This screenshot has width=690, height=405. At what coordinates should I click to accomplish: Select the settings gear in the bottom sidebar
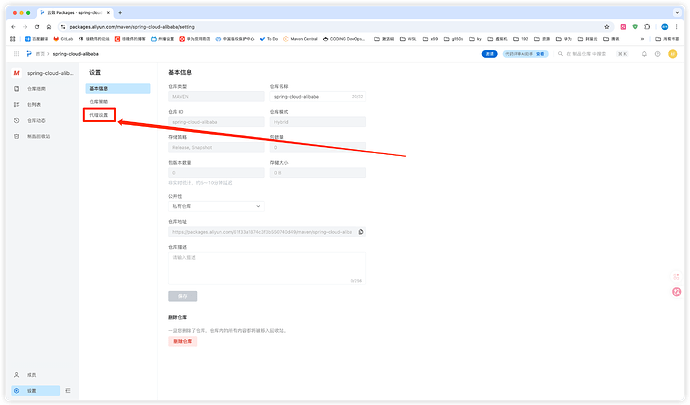tap(17, 391)
